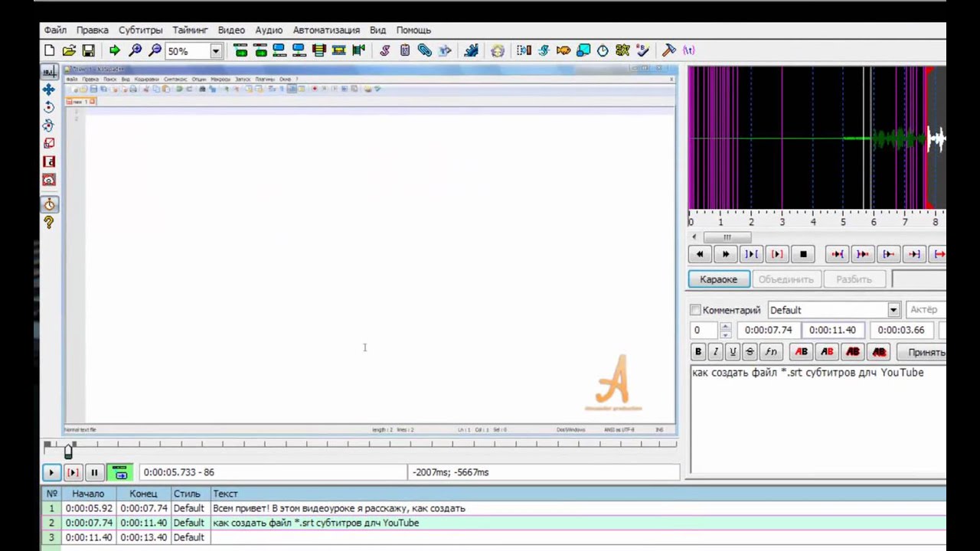Enable the Комментарий checkbox

[x=695, y=310]
